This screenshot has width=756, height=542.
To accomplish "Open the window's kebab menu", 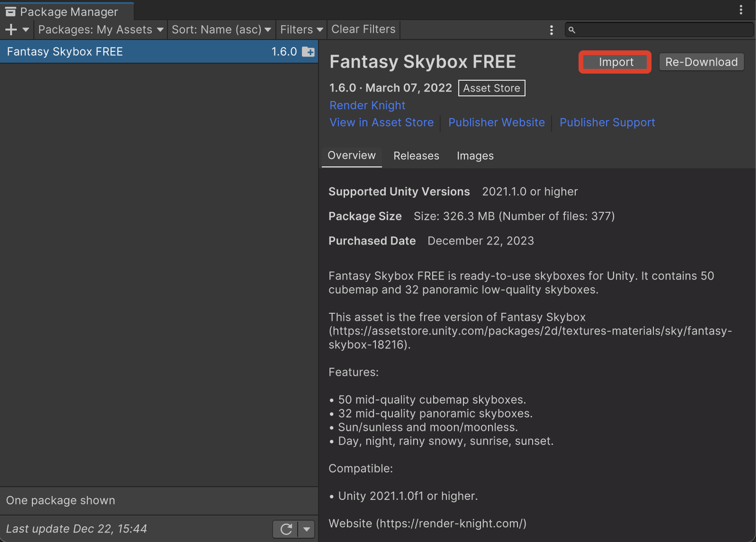I will [x=741, y=10].
